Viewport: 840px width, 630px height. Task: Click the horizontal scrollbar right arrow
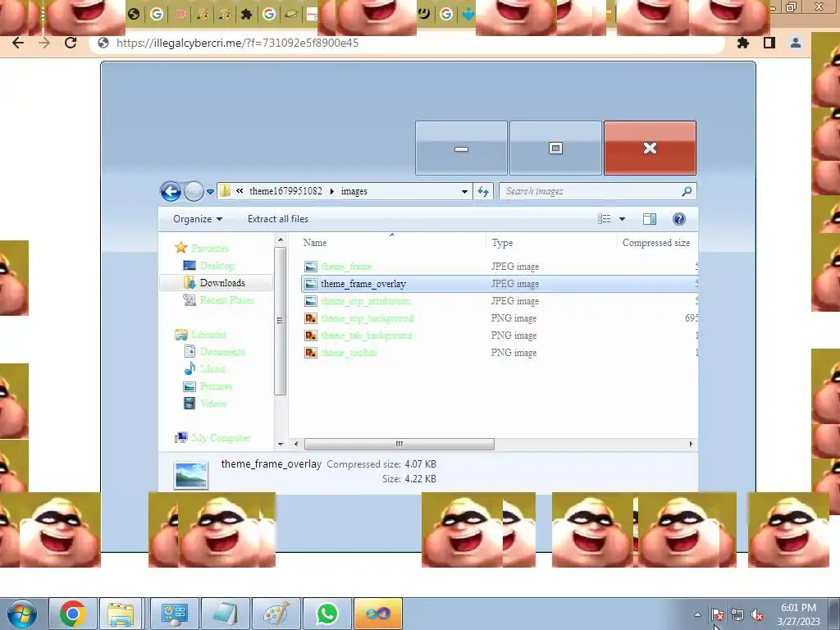[691, 444]
